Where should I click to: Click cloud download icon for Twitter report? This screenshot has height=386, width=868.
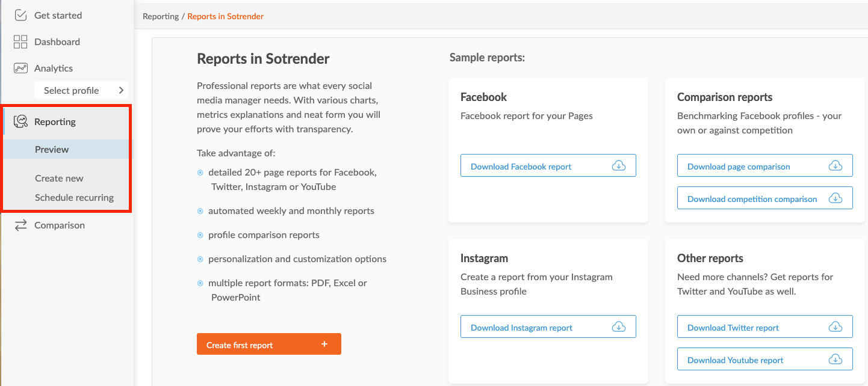835,327
